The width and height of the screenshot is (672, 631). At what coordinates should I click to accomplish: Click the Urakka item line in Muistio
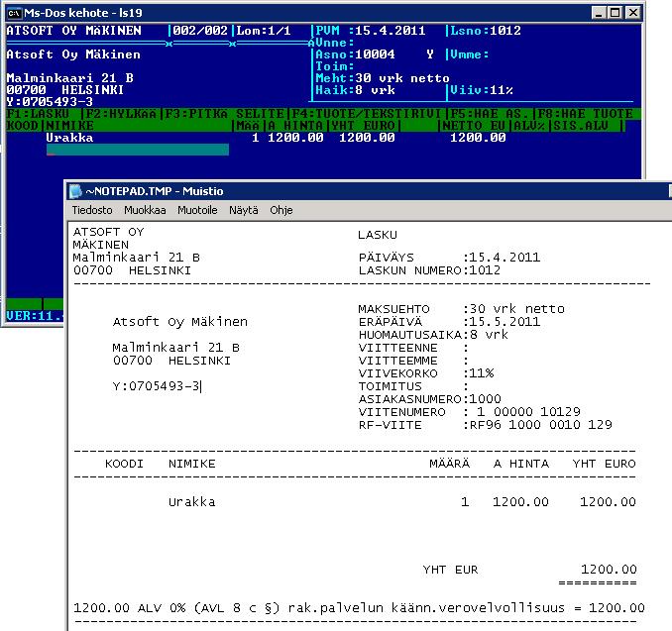click(x=402, y=501)
